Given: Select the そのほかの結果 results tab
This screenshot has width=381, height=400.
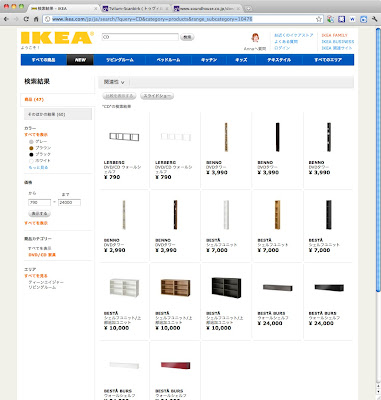Looking at the screenshot, I should [x=58, y=114].
